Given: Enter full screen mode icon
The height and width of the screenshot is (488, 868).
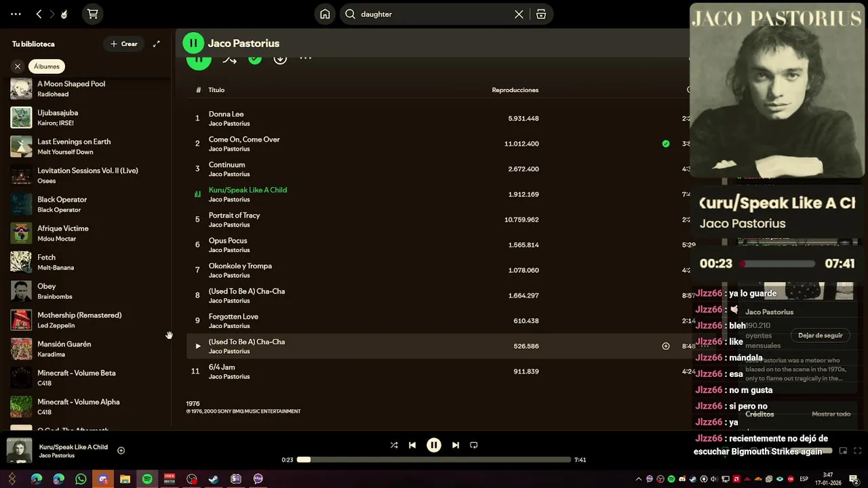Looking at the screenshot, I should pos(858,451).
